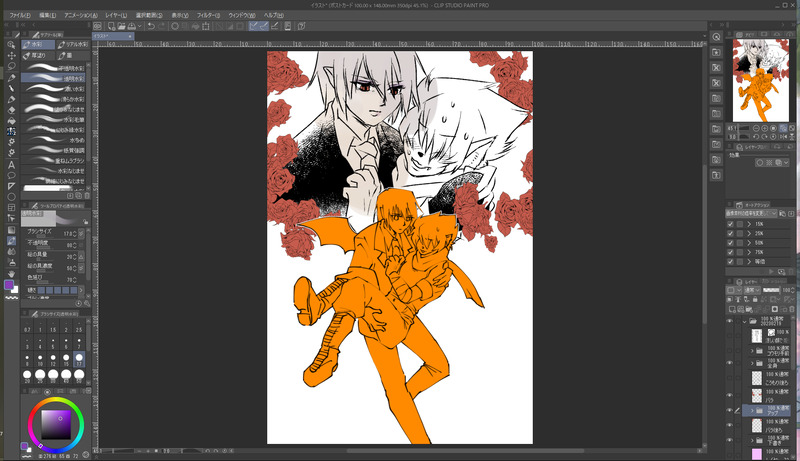
Task: Click the Navigator thumbnail preview
Action: (760, 81)
